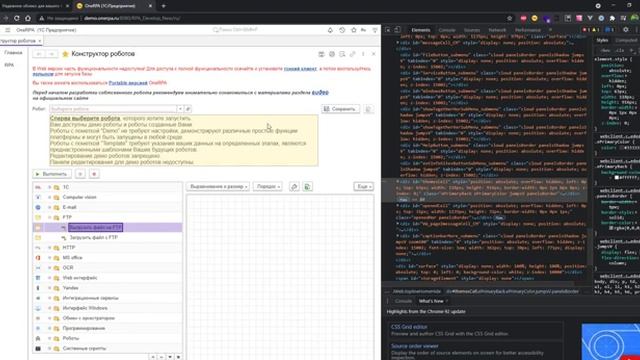The image size is (640, 360).
Task: Open the RPA section in the sidebar
Action: point(9,65)
